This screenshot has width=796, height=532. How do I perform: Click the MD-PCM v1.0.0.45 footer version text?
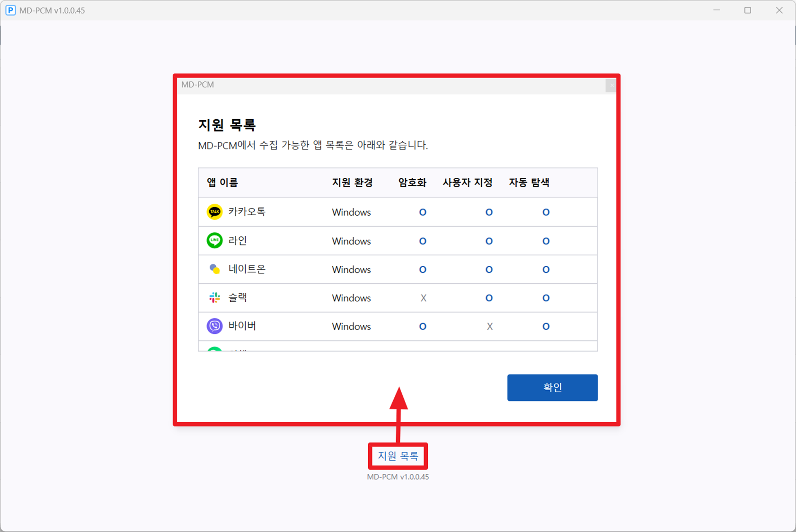[x=398, y=477]
